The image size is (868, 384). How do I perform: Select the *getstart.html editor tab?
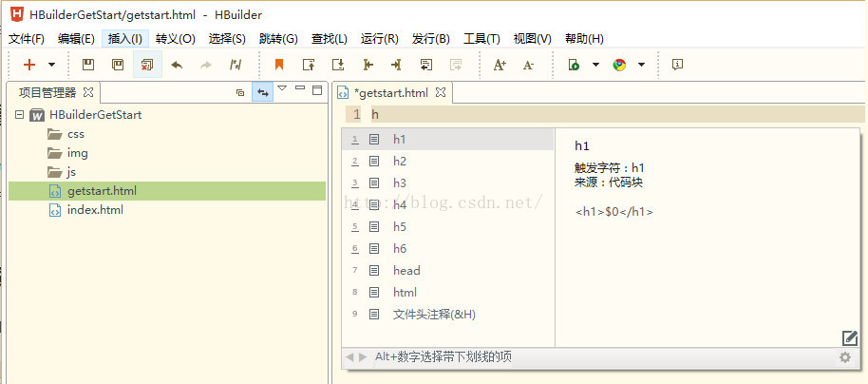[392, 92]
